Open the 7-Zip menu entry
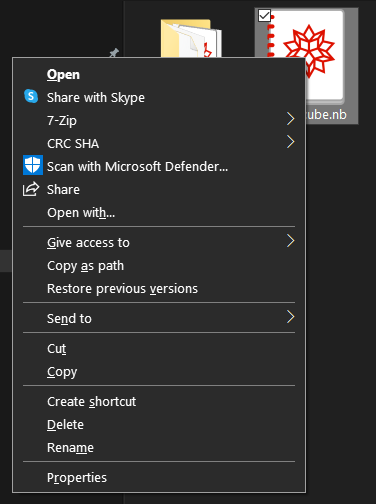The width and height of the screenshot is (376, 504). (x=159, y=121)
